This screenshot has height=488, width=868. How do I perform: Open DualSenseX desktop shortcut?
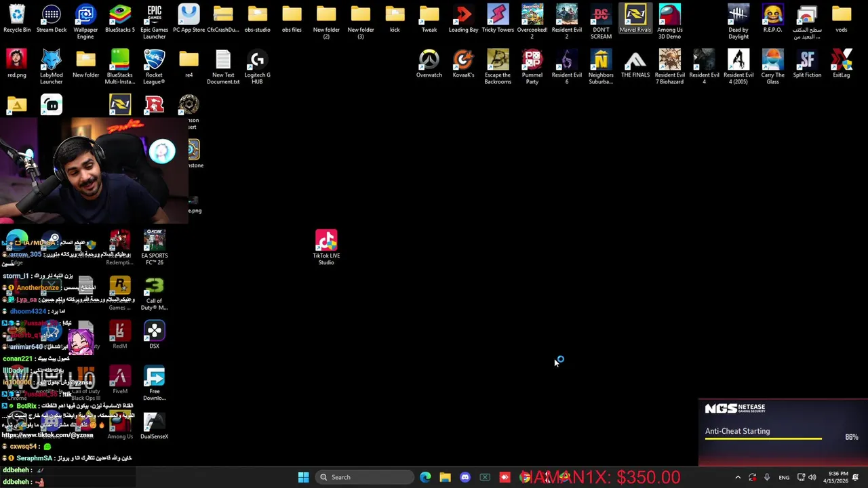[154, 426]
